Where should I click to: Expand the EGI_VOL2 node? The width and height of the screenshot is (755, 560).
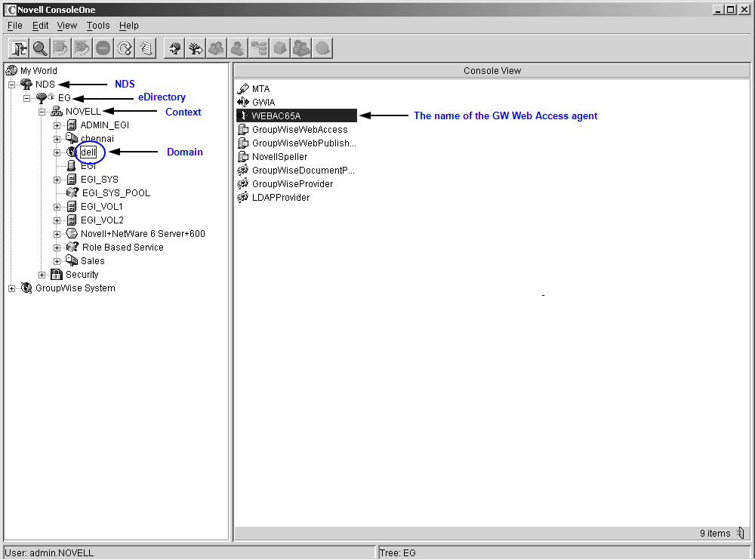(57, 220)
